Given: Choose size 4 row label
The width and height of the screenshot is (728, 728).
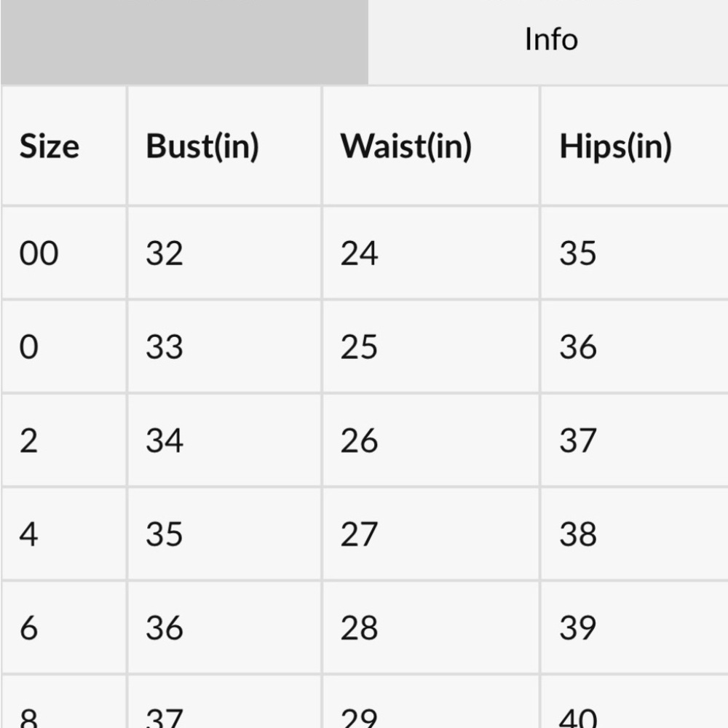Looking at the screenshot, I should point(64,534).
